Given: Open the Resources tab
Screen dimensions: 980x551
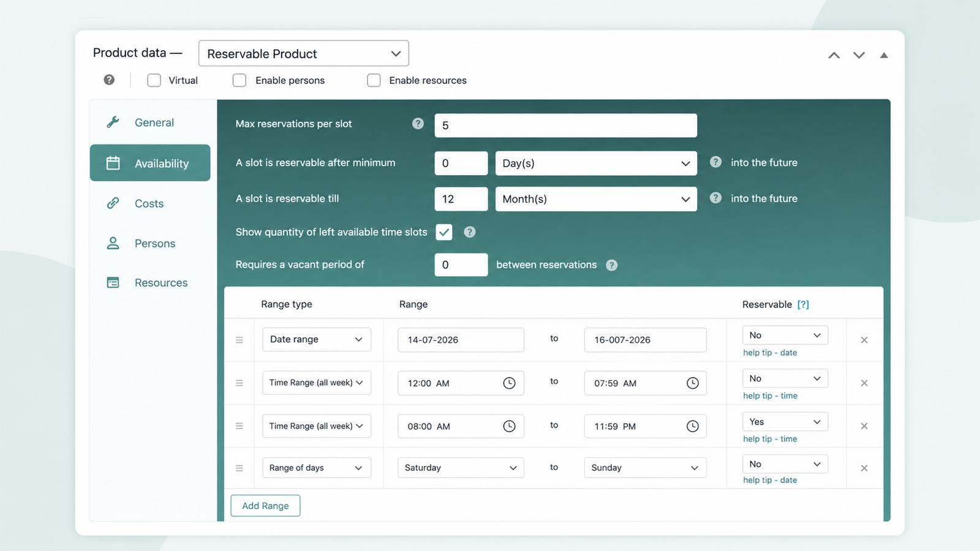Looking at the screenshot, I should (150, 283).
